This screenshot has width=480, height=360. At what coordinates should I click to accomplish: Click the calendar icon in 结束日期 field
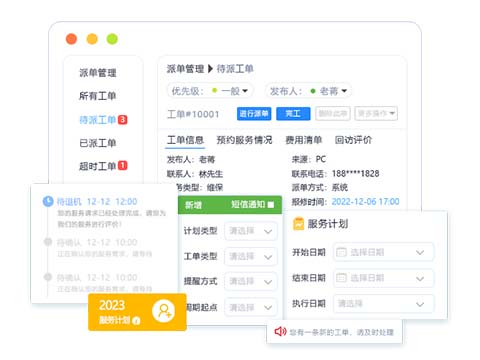341,277
